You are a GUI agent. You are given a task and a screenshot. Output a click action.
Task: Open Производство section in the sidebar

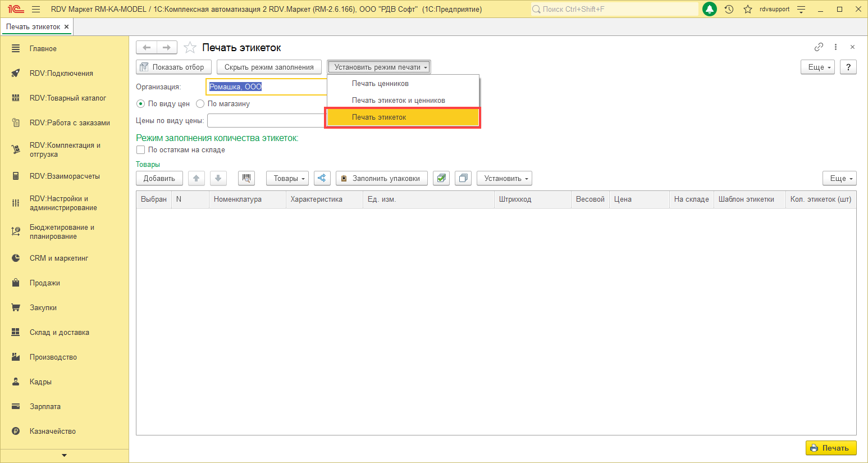[53, 357]
